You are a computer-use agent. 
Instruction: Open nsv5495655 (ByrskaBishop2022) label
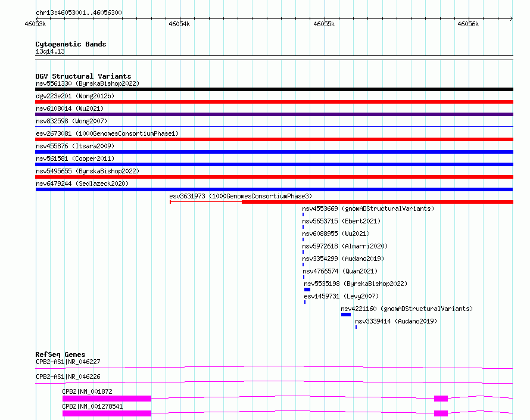88,171
